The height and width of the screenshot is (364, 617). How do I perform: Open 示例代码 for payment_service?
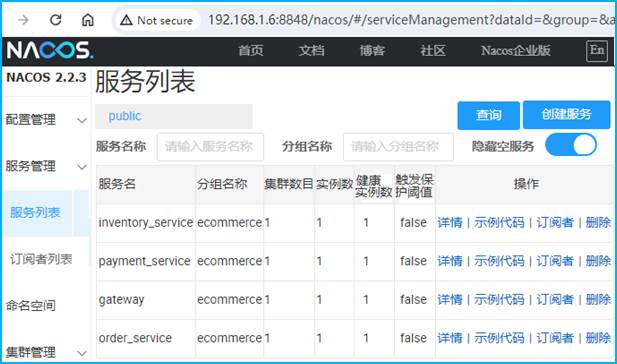499,261
